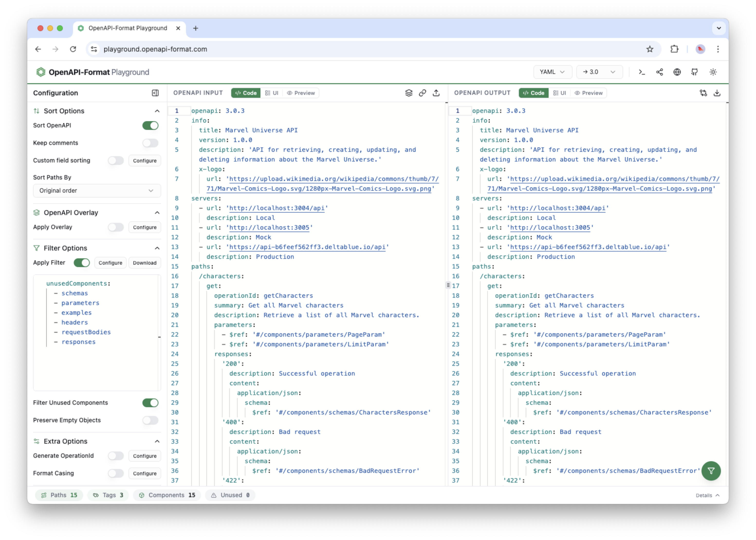Open the diff compare icon above the output
The height and width of the screenshot is (540, 756).
(x=703, y=93)
